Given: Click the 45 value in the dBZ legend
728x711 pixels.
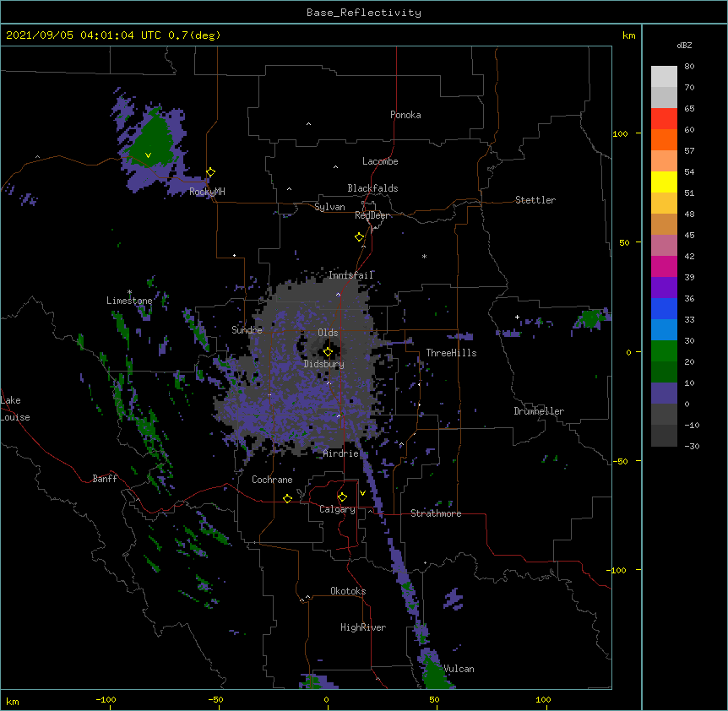Looking at the screenshot, I should [x=689, y=235].
